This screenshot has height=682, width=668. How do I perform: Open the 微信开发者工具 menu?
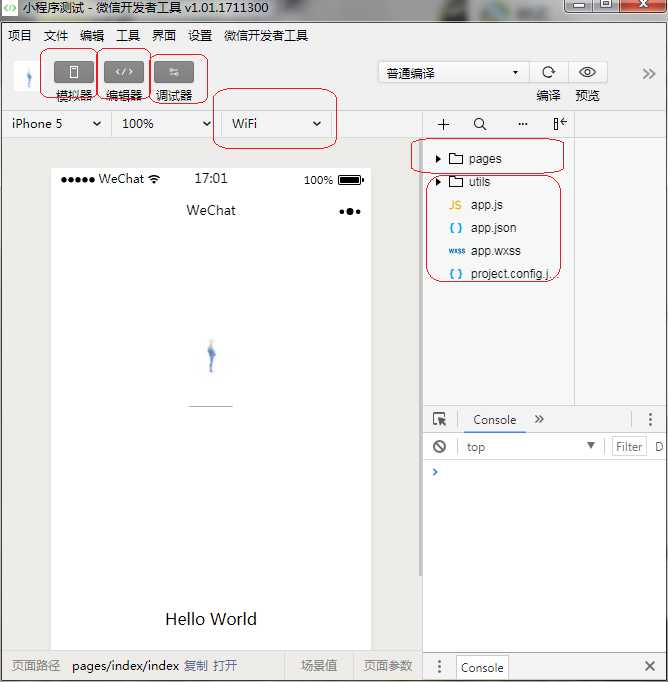(266, 35)
